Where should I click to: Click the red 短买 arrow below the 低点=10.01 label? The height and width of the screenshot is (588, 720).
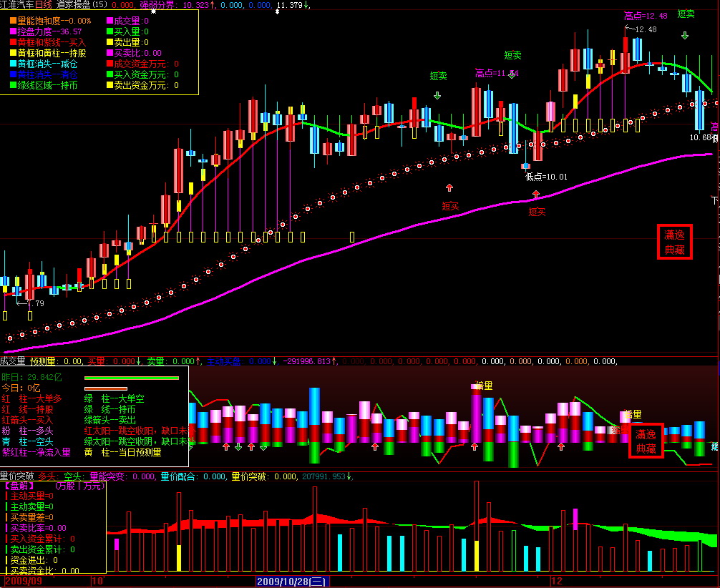[x=536, y=194]
